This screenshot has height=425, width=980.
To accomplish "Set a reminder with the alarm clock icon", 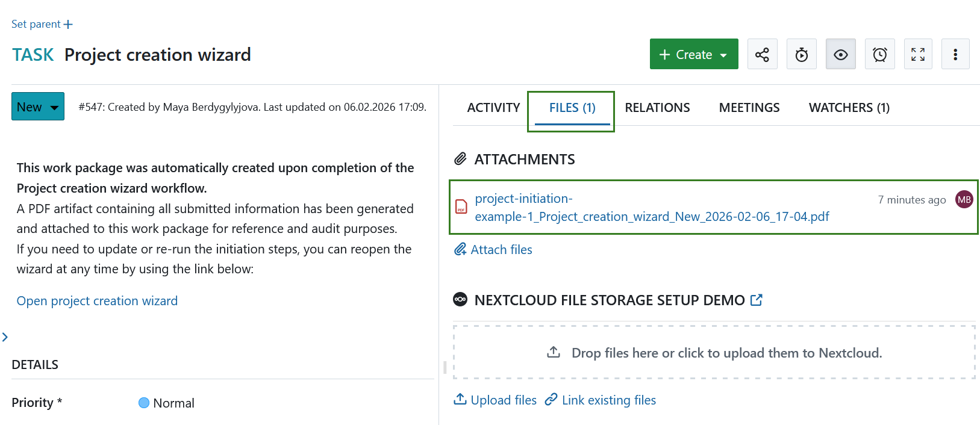I will pos(879,55).
